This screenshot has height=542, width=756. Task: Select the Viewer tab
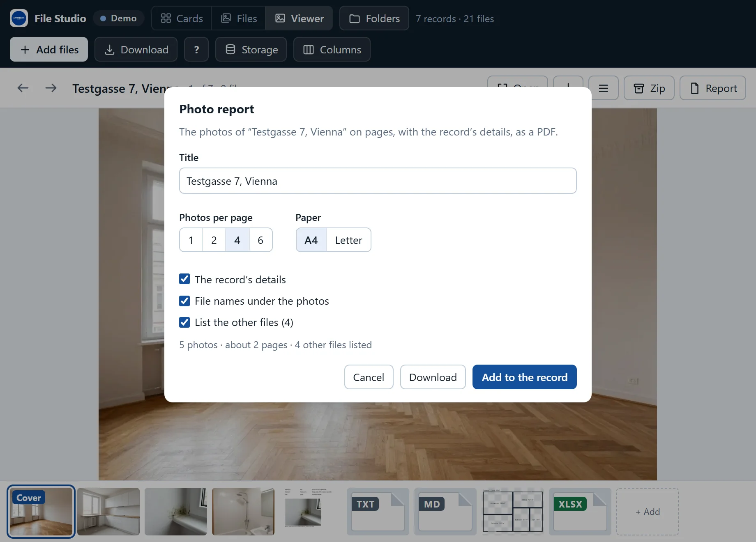300,18
